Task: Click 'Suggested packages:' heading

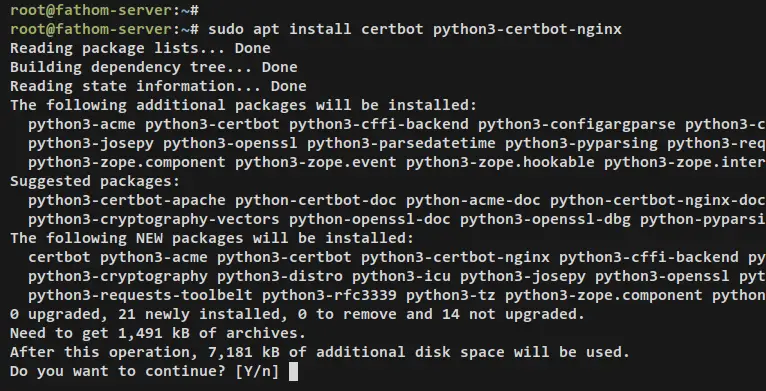Action: point(95,181)
